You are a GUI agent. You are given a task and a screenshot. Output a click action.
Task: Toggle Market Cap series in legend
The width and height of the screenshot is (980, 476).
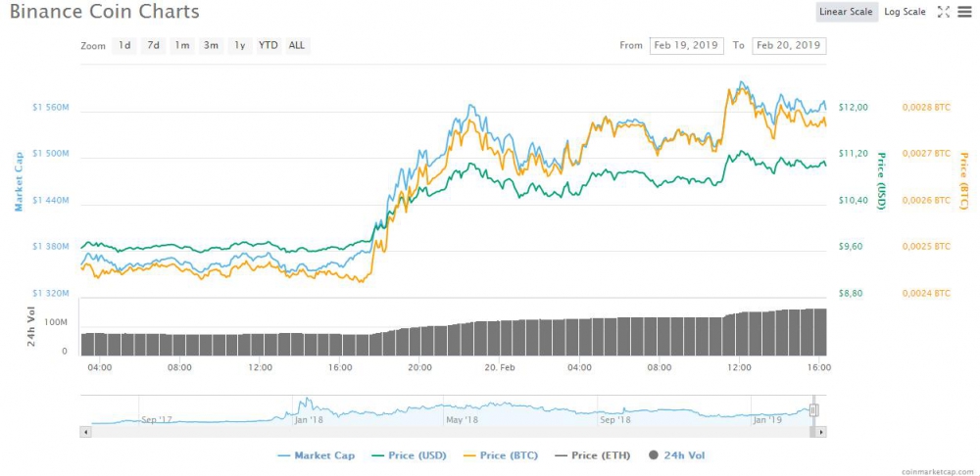pos(317,455)
